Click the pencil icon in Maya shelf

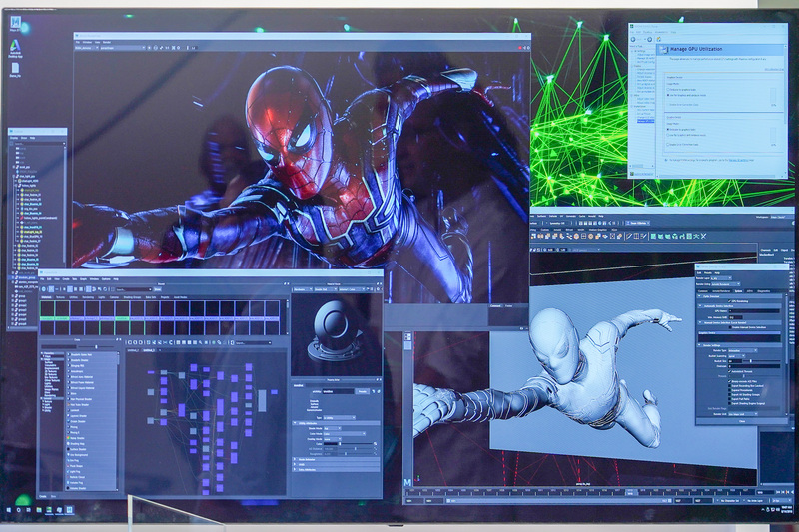(x=629, y=236)
